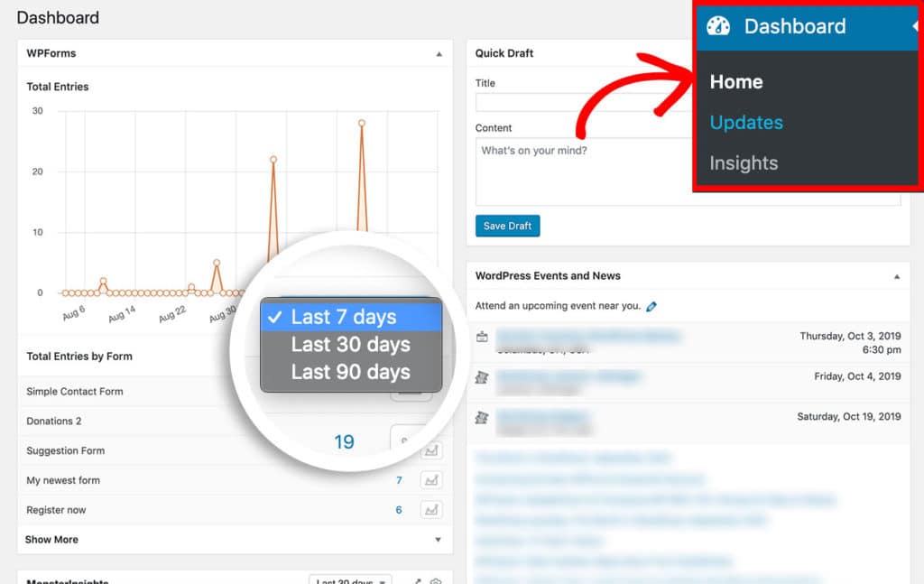Open the Home link under Dashboard
This screenshot has width=924, height=584.
[735, 81]
